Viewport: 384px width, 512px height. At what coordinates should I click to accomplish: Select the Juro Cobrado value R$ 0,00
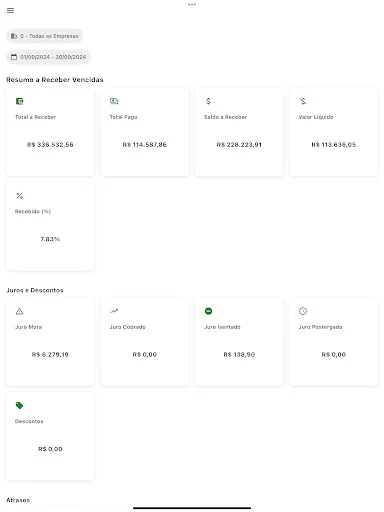point(144,355)
